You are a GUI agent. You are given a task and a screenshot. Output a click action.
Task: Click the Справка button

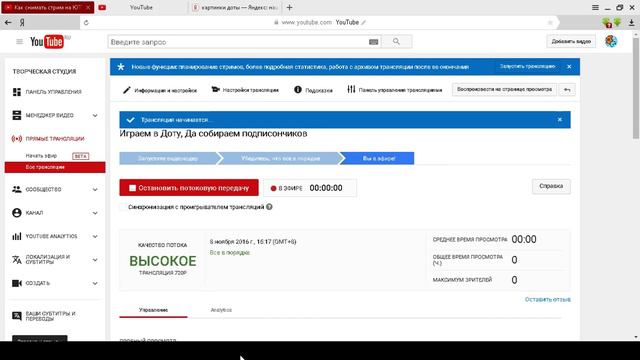point(551,186)
